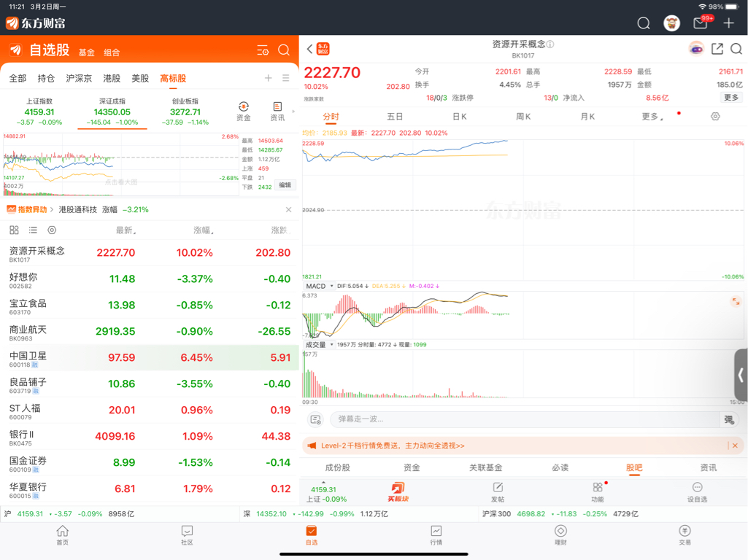Search stocks from the orange watchlist header
748x560 pixels.
click(284, 50)
